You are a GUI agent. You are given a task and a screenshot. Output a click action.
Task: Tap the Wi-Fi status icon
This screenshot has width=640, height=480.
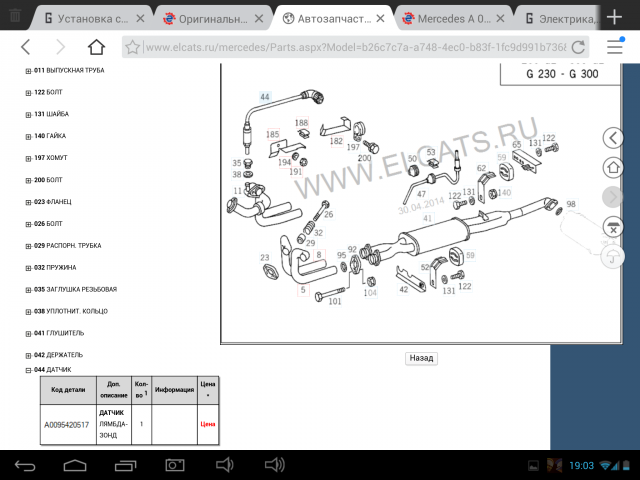click(x=605, y=465)
